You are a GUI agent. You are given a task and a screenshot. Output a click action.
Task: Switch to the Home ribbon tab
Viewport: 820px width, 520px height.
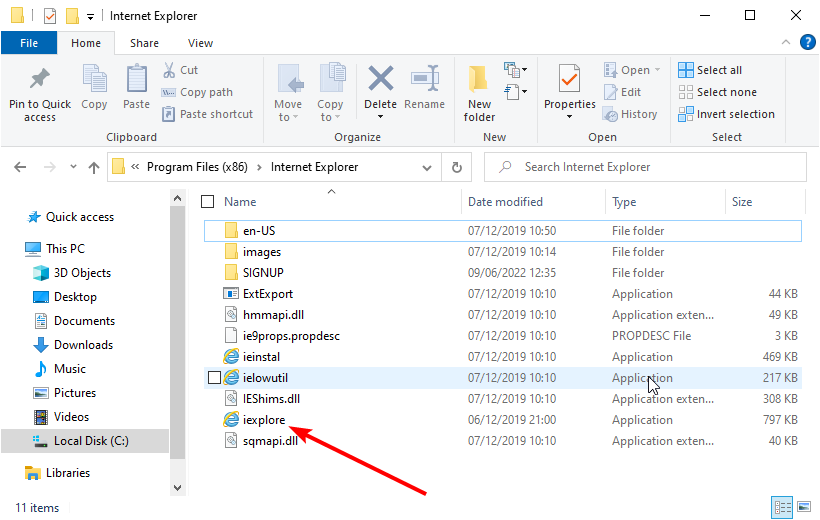tap(86, 43)
